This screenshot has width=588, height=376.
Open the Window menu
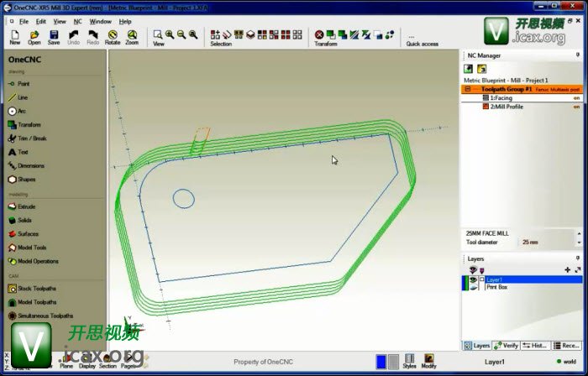[x=100, y=21]
